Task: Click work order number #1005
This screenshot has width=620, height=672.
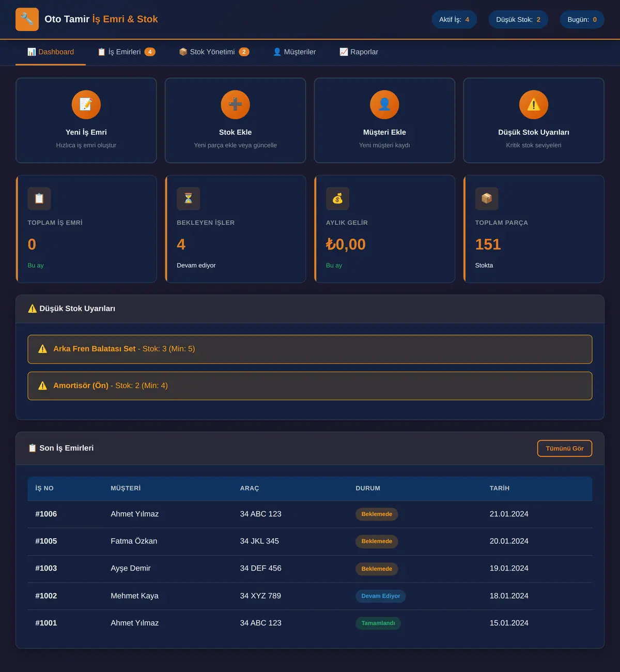Action: click(46, 541)
